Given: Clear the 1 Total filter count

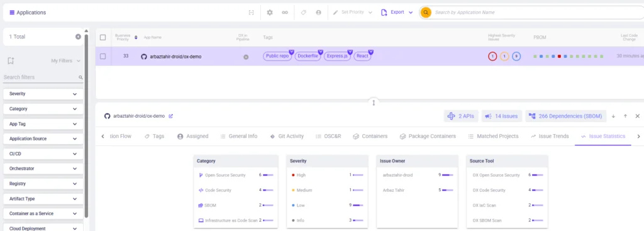Looking at the screenshot, I should pyautogui.click(x=78, y=37).
